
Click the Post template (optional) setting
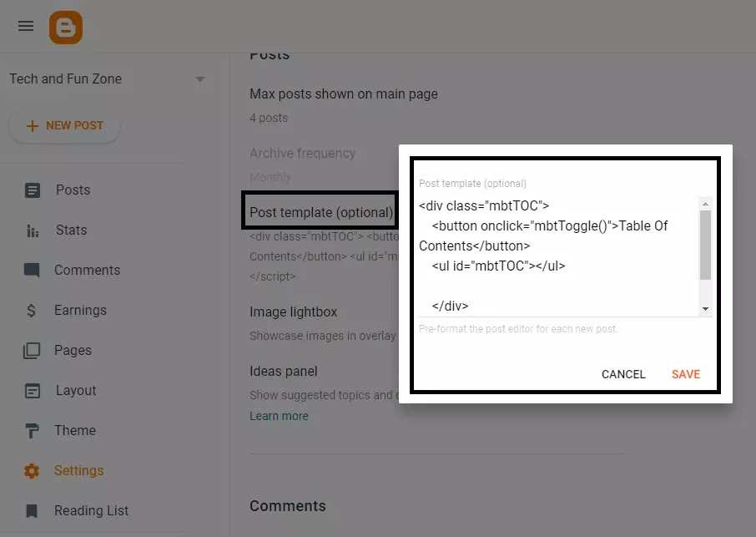tap(321, 212)
